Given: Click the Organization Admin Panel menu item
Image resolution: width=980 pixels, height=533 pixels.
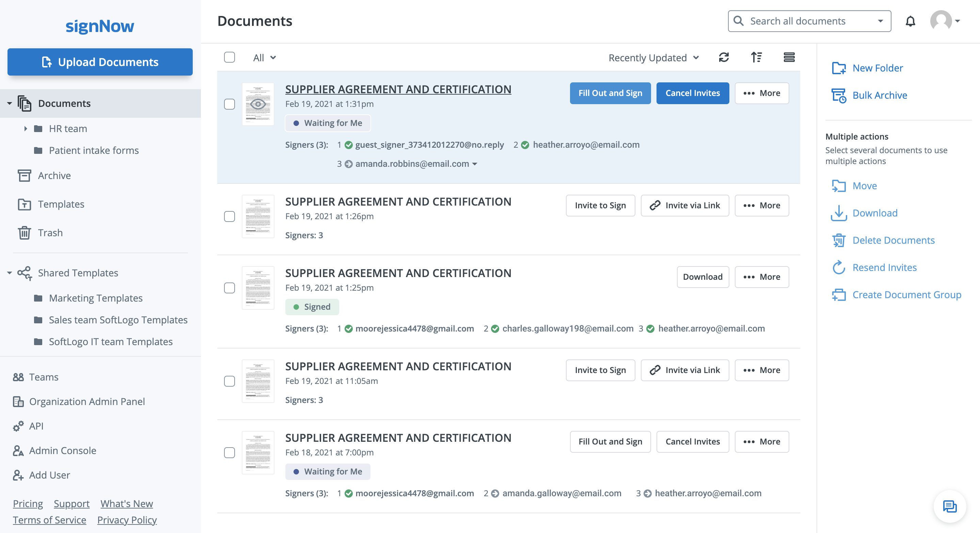Looking at the screenshot, I should tap(88, 400).
